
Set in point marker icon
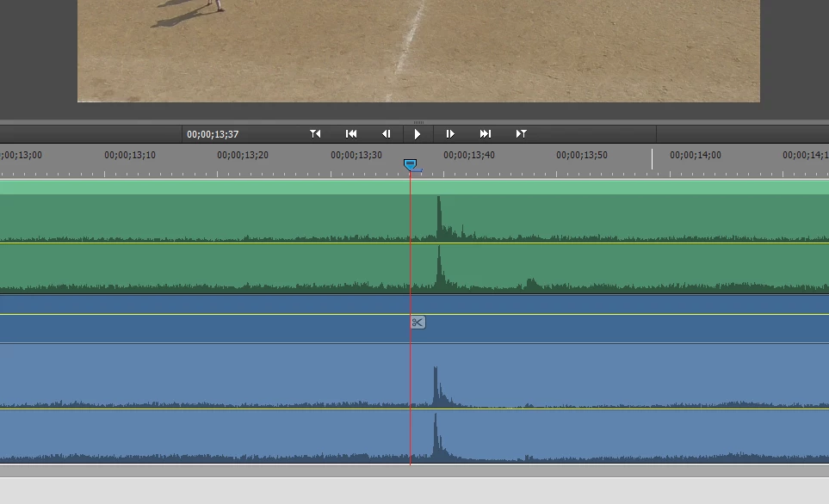[x=315, y=134]
